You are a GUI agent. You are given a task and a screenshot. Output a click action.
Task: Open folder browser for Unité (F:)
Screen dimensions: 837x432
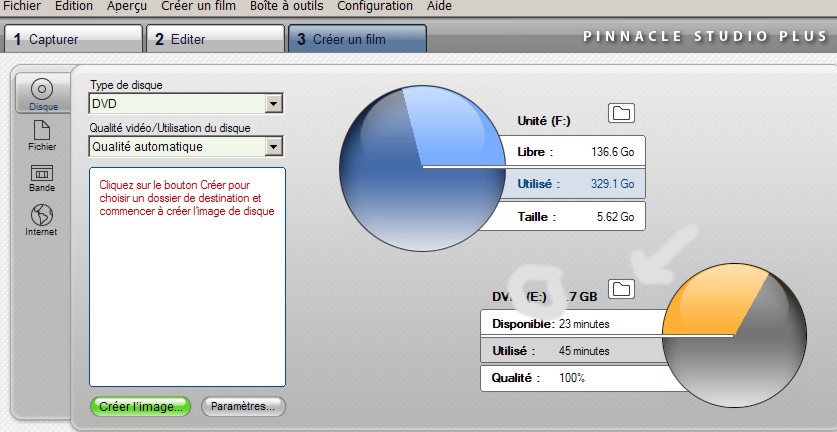tap(621, 113)
